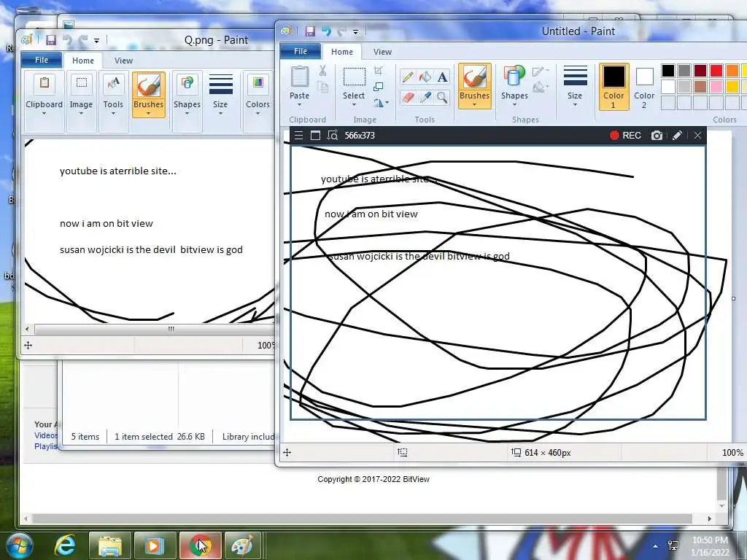Open Customize Quick Access arrow in Untitled Paint
The image size is (747, 560).
coord(355,32)
